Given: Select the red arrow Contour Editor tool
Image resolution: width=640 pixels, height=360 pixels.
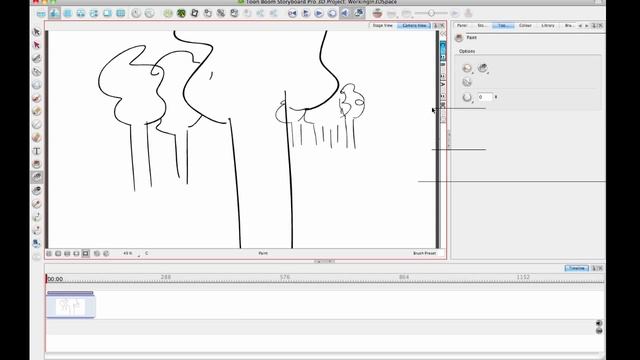Looking at the screenshot, I should 36,45.
